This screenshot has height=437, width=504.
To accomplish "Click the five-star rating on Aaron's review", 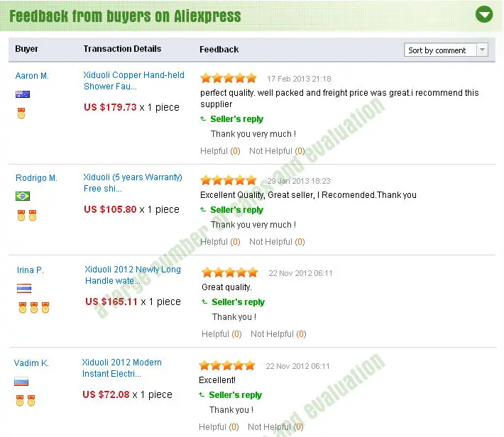I will click(228, 78).
